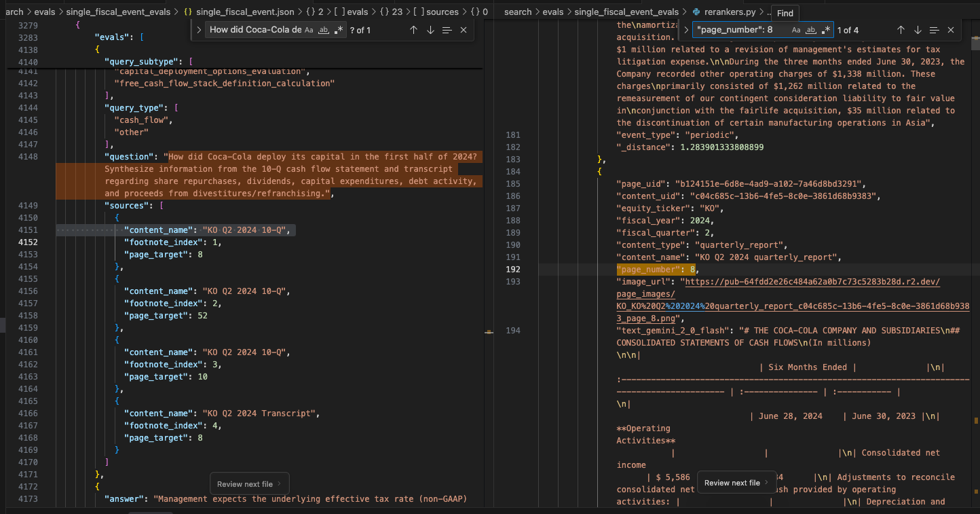This screenshot has height=514, width=980.
Task: Click 'search' breadcrumb in right pane
Action: 518,12
